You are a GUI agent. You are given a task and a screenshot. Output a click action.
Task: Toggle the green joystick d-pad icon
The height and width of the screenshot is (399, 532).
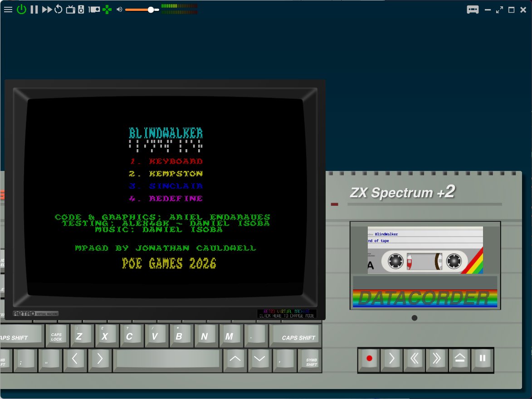[107, 10]
